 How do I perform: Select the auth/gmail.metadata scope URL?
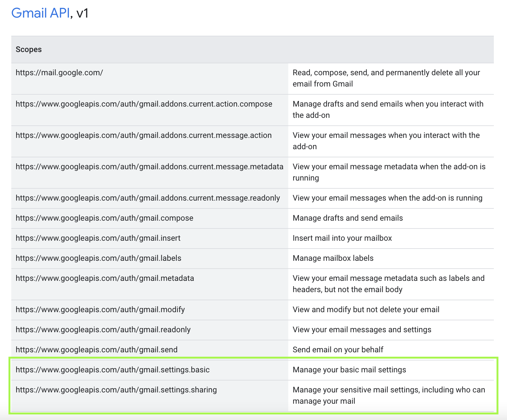coord(105,278)
